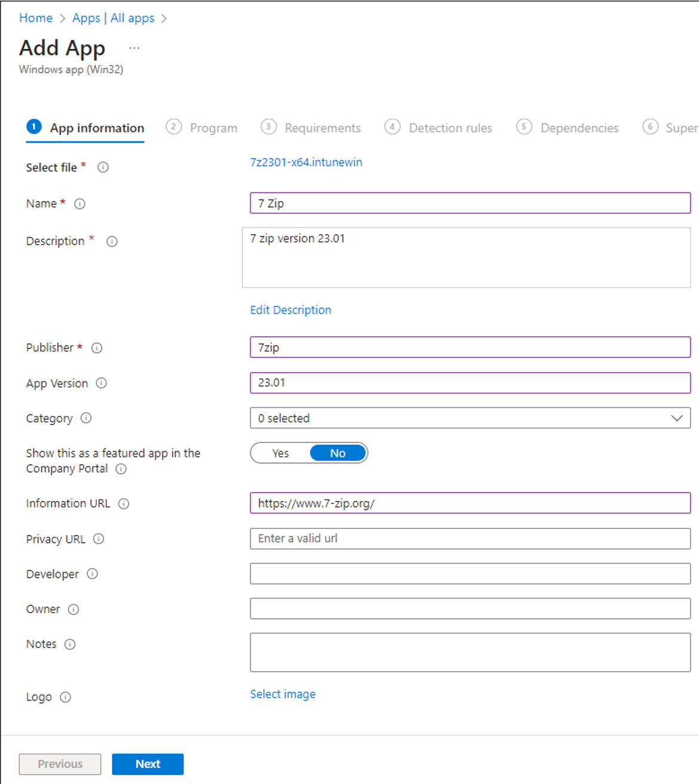Click the Name field info icon
The image size is (699, 784).
[80, 204]
